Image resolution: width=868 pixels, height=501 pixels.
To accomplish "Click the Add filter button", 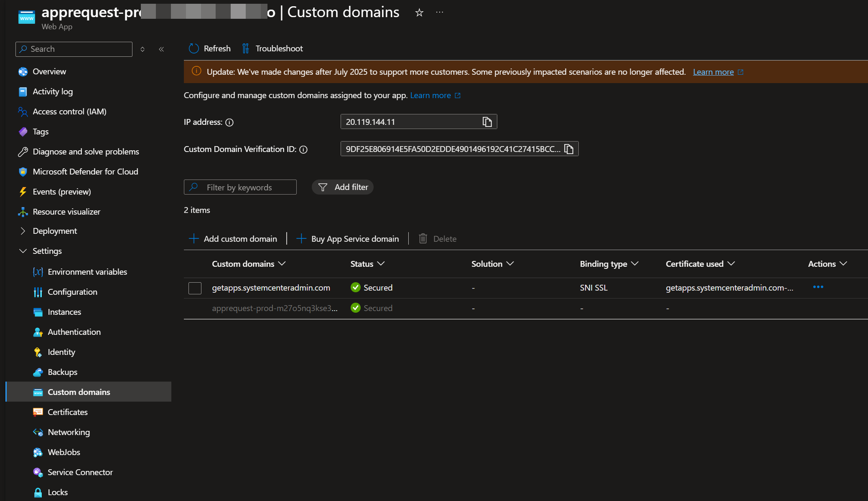I will (x=343, y=187).
